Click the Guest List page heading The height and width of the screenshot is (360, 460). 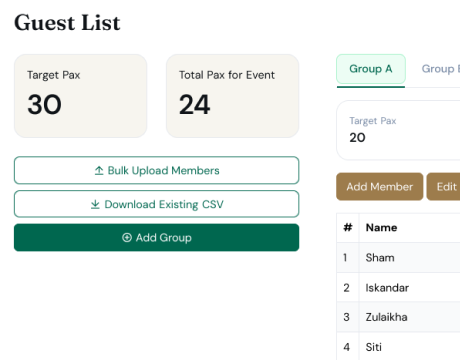pyautogui.click(x=67, y=23)
